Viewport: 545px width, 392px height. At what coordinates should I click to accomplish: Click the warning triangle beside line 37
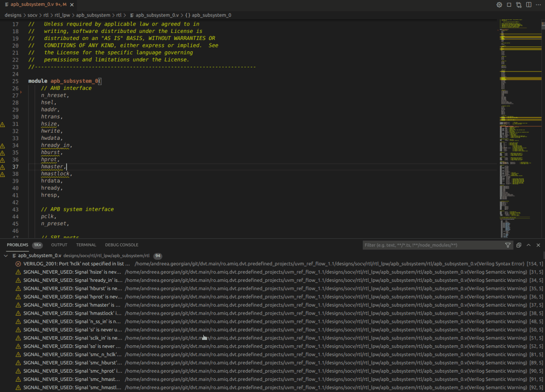point(2,167)
